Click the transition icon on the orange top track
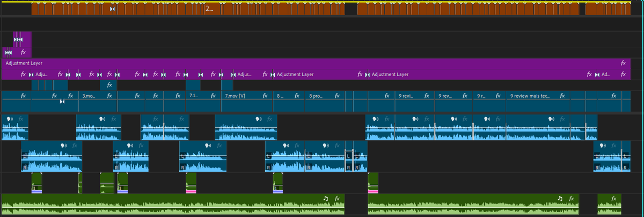The height and width of the screenshot is (217, 644). click(112, 9)
